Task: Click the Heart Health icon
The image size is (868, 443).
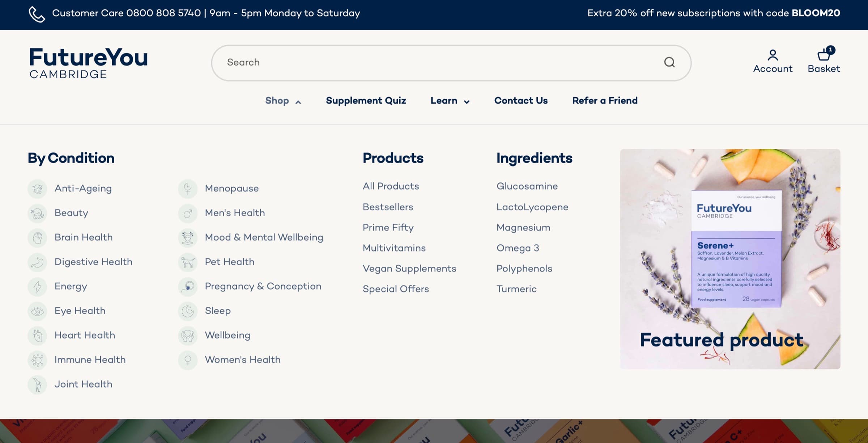Action: tap(37, 336)
